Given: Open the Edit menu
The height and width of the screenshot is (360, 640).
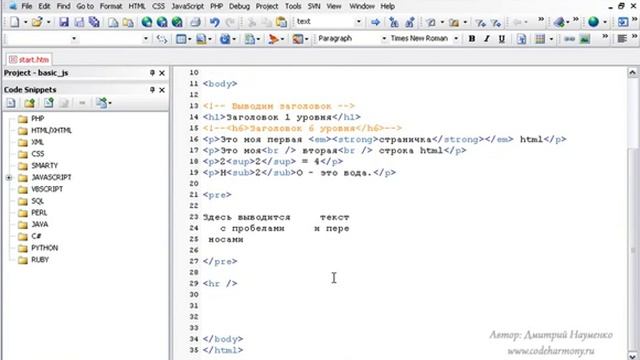Looking at the screenshot, I should tap(44, 7).
